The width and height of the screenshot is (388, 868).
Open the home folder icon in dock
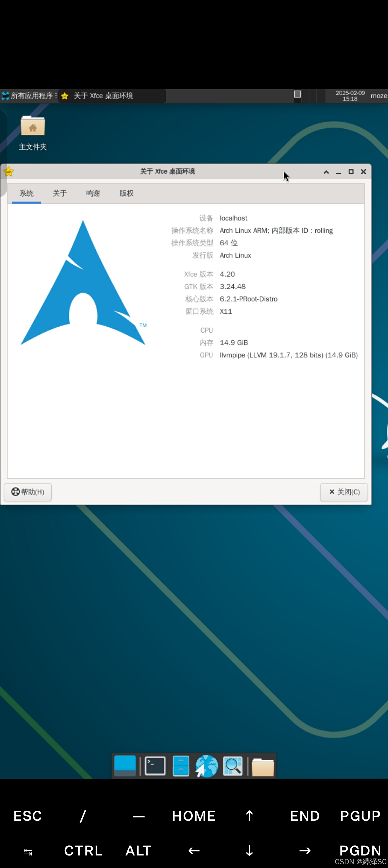click(x=263, y=767)
